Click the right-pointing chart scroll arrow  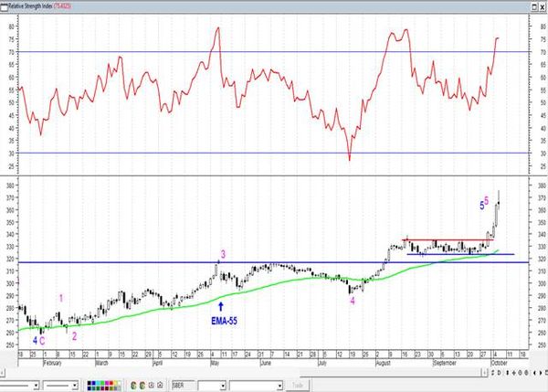[541, 373]
